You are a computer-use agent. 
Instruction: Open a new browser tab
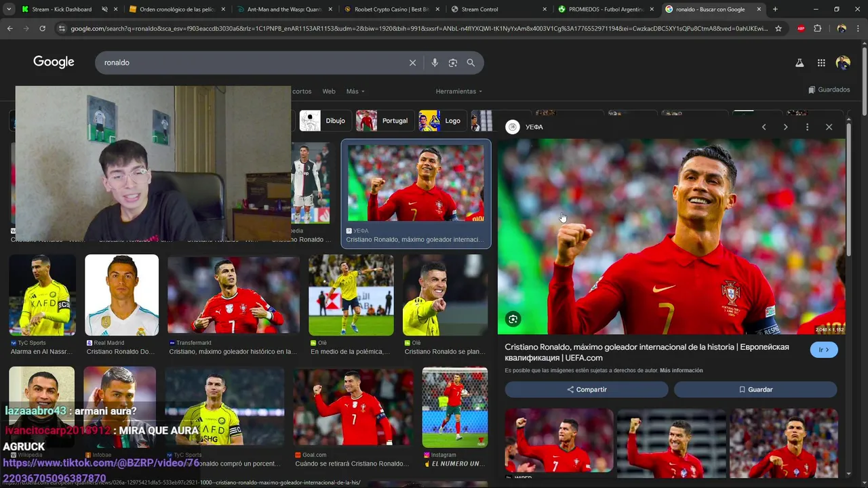775,9
